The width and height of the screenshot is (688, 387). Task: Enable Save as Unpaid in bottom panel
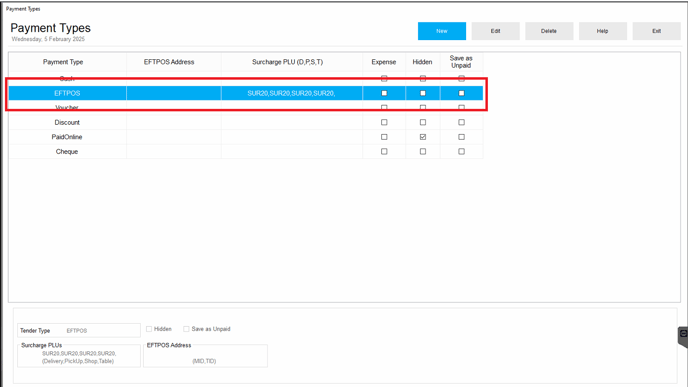click(186, 329)
